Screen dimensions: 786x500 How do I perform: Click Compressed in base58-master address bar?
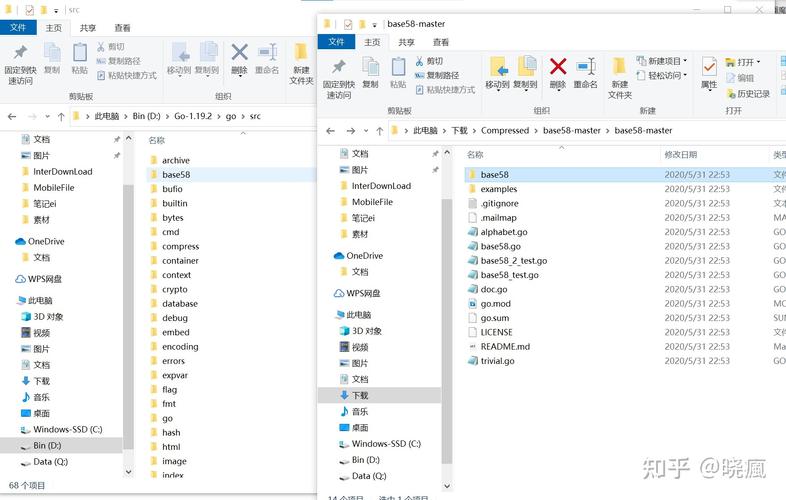tap(505, 130)
